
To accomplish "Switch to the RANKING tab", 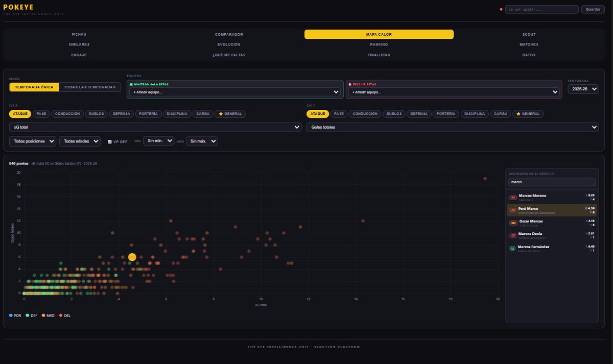I will [x=379, y=44].
